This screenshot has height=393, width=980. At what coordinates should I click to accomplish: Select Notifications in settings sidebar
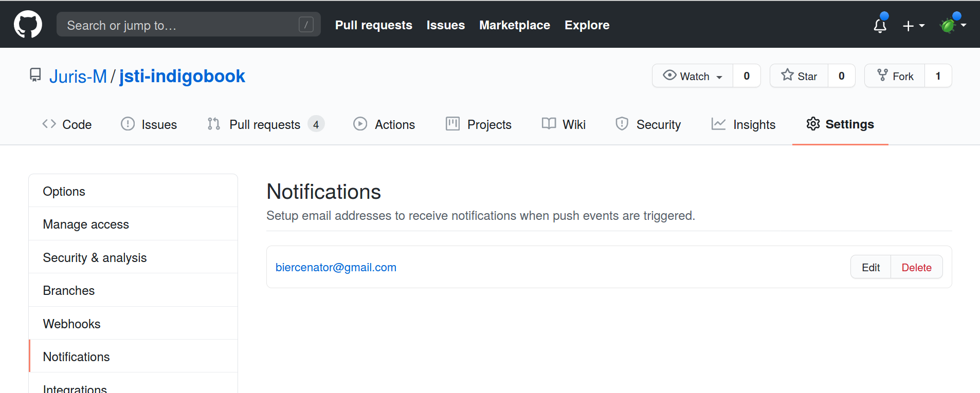tap(133, 357)
